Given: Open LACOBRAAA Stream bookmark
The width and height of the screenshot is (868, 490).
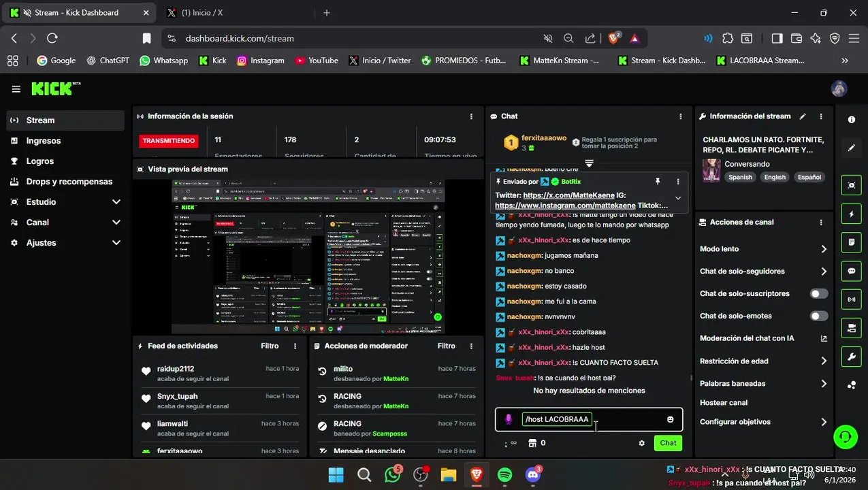Looking at the screenshot, I should click(x=760, y=61).
